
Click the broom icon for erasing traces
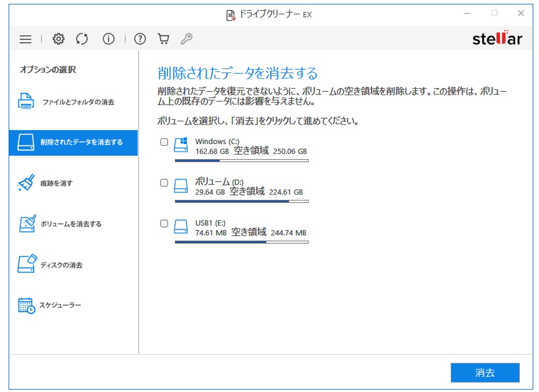coord(26,182)
